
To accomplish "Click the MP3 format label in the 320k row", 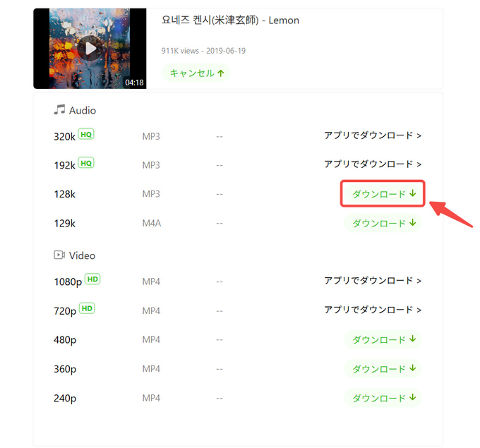I will 151,136.
